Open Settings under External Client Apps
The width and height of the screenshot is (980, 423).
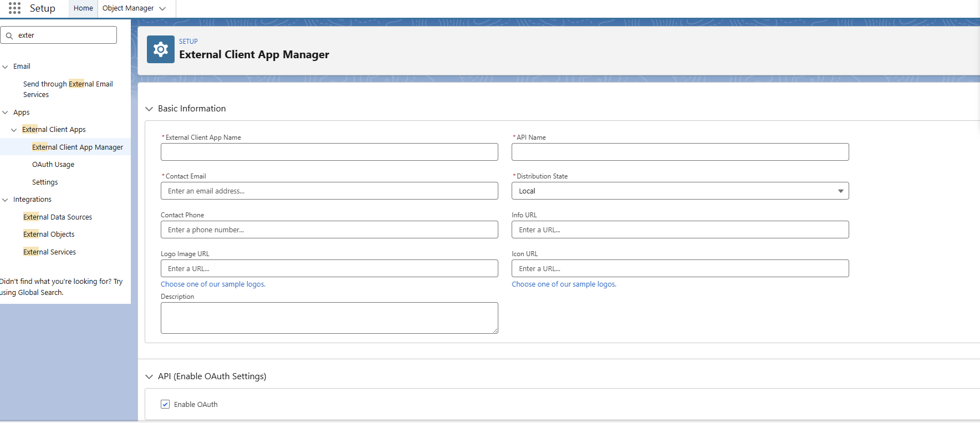45,182
